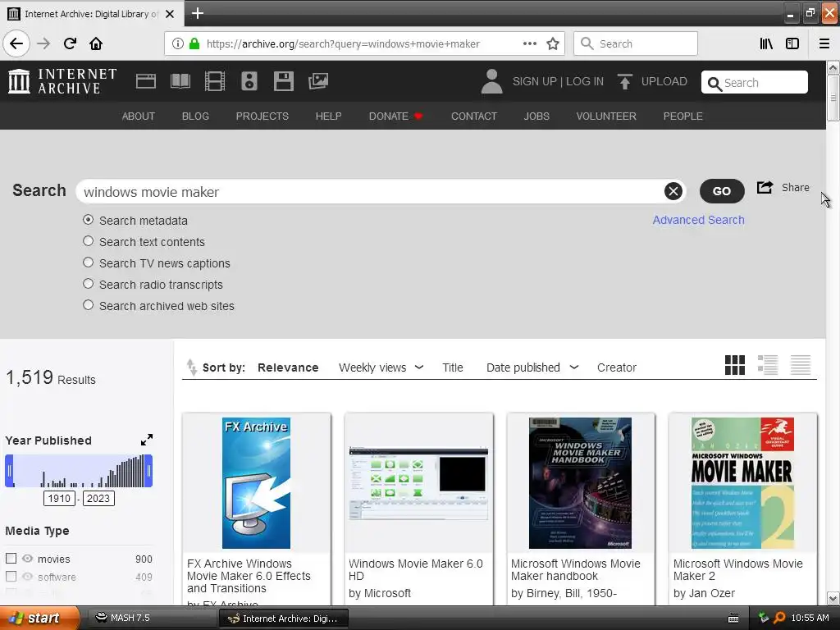Click the user avatar icon
This screenshot has width=840, height=630.
point(491,81)
